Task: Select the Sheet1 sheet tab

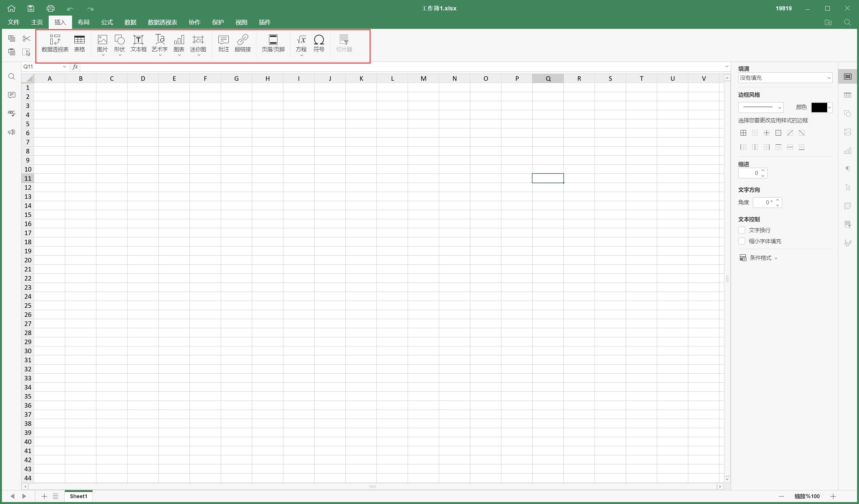Action: point(79,496)
